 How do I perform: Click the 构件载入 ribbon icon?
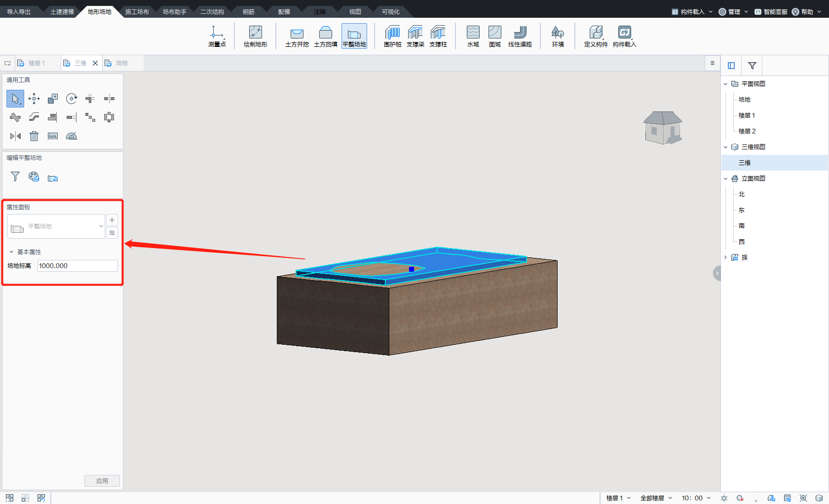[x=625, y=36]
